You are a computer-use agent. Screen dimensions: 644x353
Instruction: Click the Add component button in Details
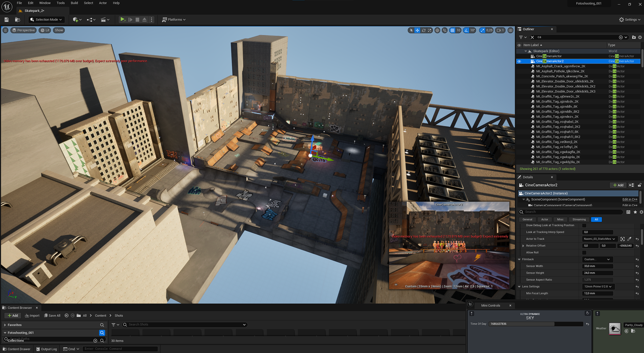[618, 185]
